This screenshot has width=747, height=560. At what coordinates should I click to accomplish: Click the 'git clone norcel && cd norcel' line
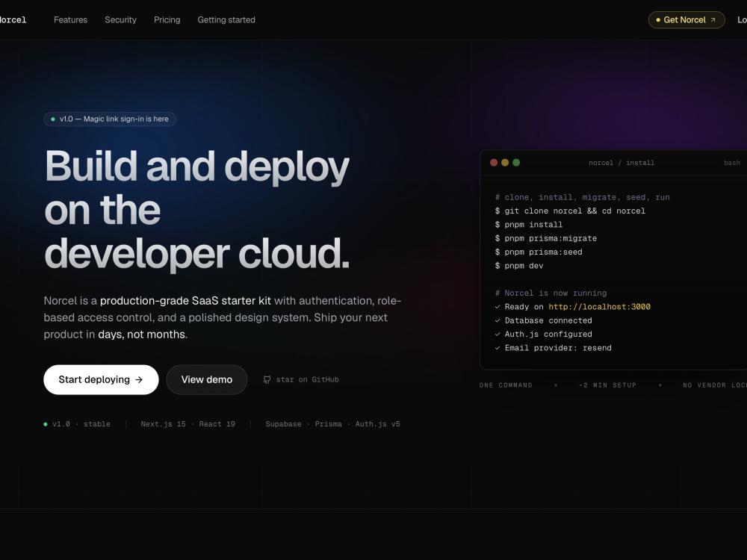(x=570, y=211)
